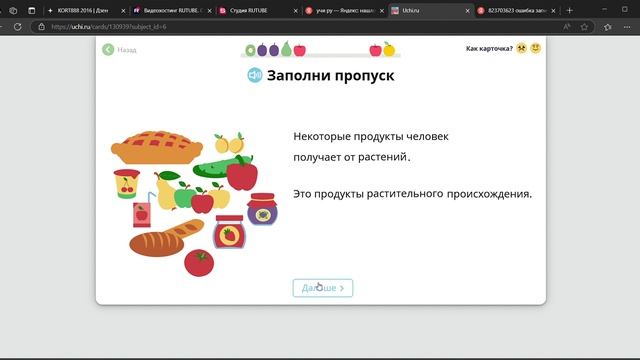Viewport: 640px width, 360px height.
Task: Open a new browser tab
Action: tap(569, 11)
